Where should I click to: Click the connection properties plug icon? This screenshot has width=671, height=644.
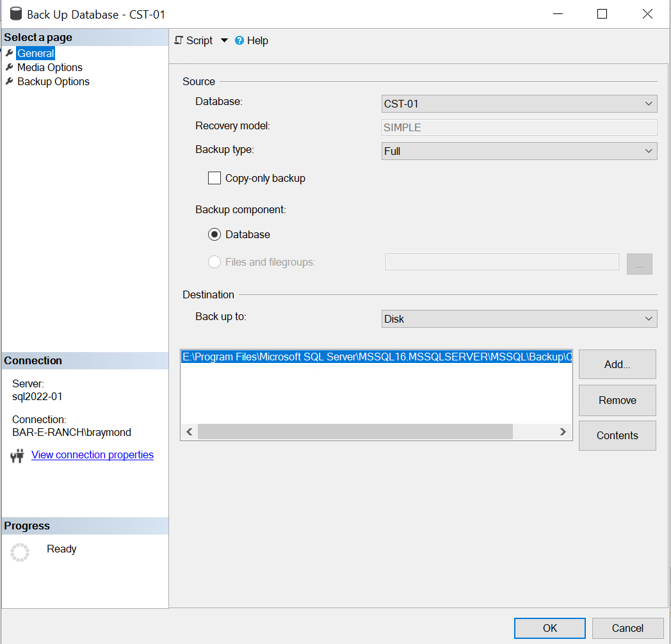17,456
